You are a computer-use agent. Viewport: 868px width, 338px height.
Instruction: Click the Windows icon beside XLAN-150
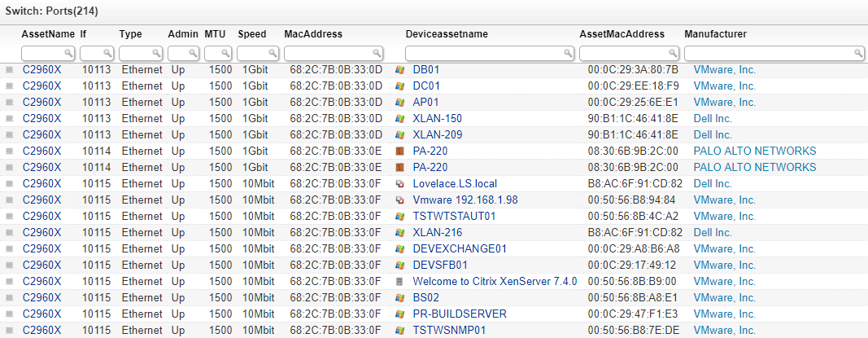(399, 119)
